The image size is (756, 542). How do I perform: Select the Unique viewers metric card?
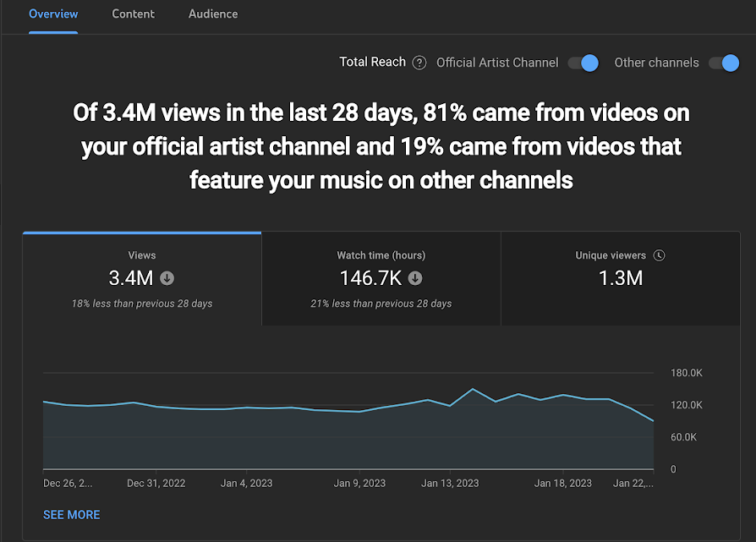point(621,279)
